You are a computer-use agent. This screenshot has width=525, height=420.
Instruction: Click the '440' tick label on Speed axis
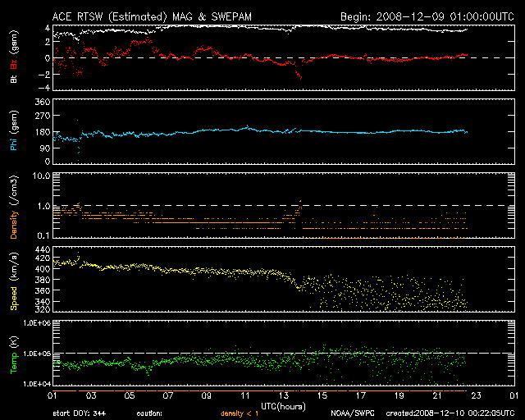coord(43,249)
